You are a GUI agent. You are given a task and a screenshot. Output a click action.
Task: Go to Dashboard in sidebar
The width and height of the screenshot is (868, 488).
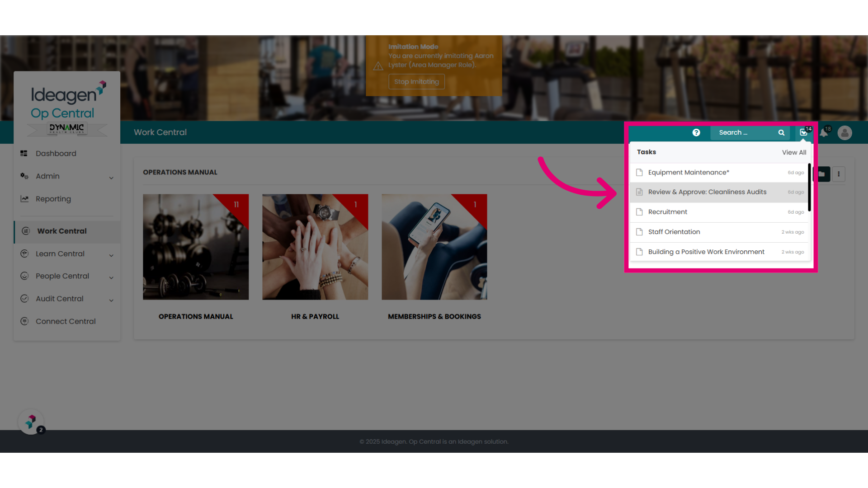point(56,153)
